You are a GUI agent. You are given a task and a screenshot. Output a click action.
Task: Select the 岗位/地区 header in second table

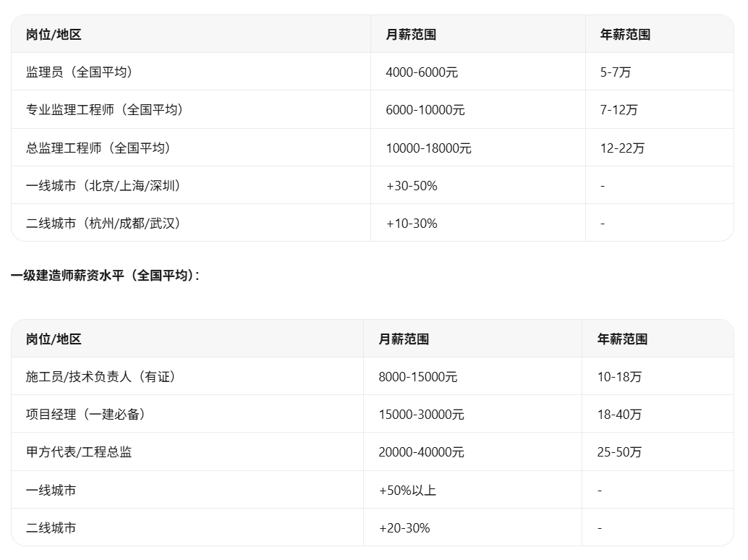[54, 339]
